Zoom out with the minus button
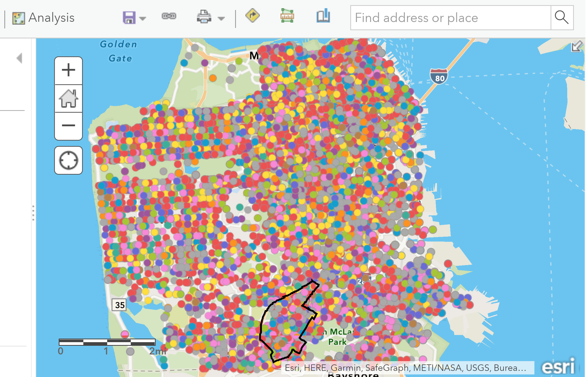 click(68, 125)
